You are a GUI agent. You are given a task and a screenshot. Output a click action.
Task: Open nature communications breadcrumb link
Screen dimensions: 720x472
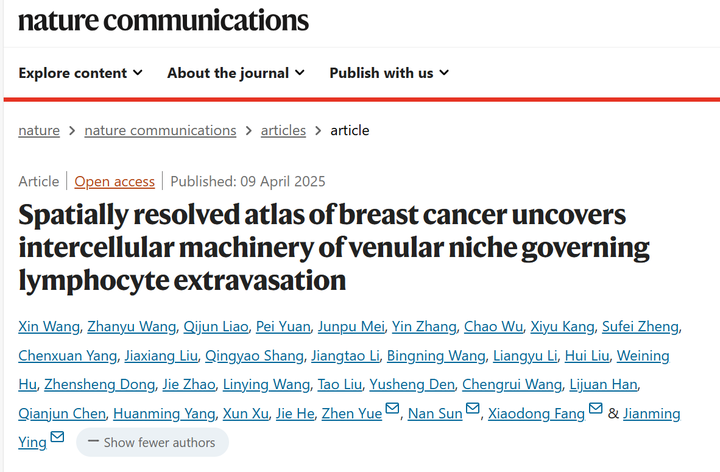point(160,130)
